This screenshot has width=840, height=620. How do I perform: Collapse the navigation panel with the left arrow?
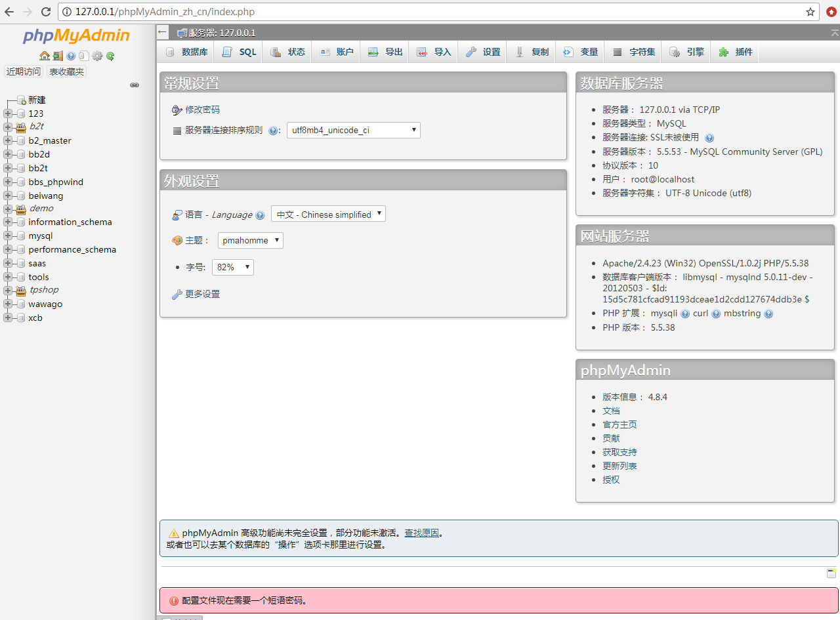pos(161,31)
